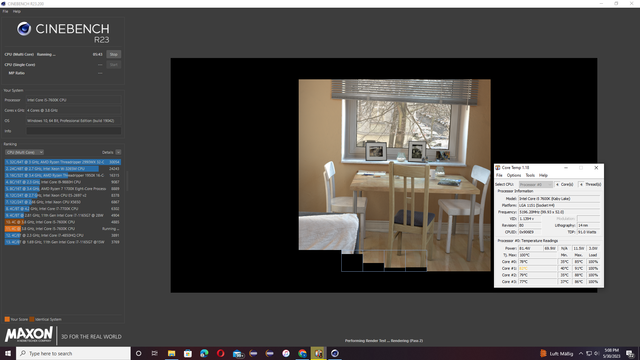Open the File menu in Core Temp
The width and height of the screenshot is (640, 360).
point(499,175)
